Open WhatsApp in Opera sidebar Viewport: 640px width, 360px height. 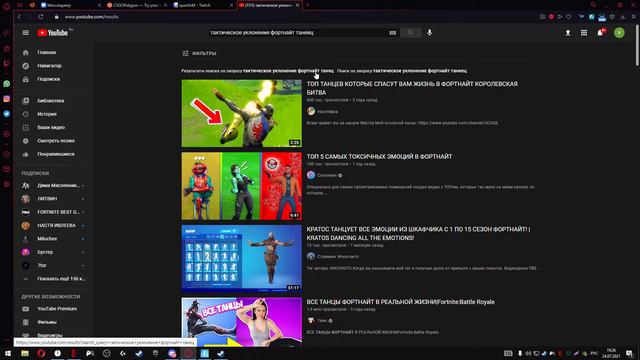tap(7, 84)
